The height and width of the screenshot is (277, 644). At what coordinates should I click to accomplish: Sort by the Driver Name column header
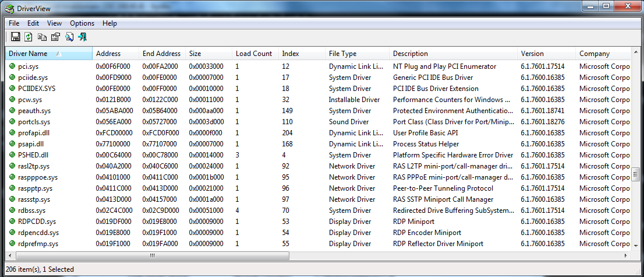pyautogui.click(x=49, y=54)
